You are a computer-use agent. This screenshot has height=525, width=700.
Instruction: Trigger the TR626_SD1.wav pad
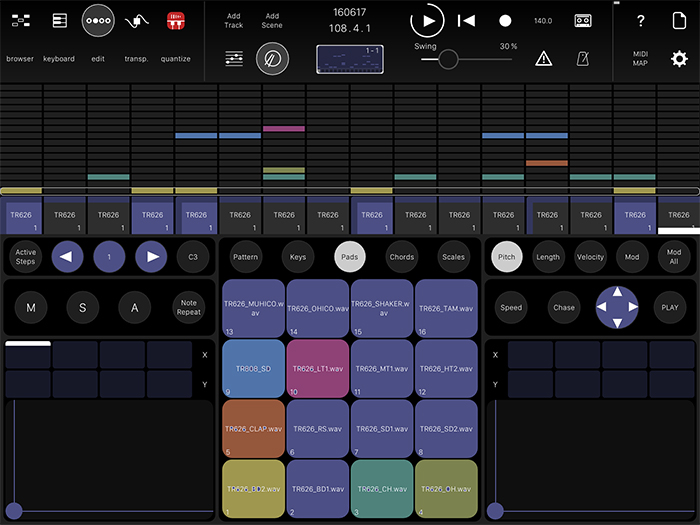coord(382,429)
